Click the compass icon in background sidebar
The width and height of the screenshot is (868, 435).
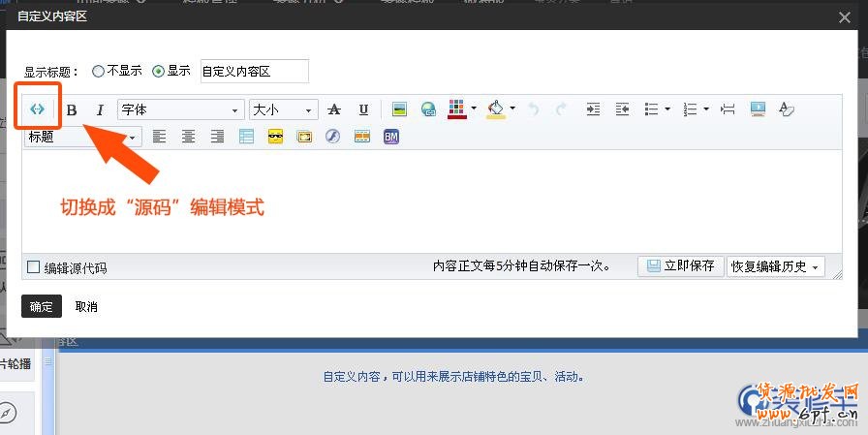[x=7, y=413]
